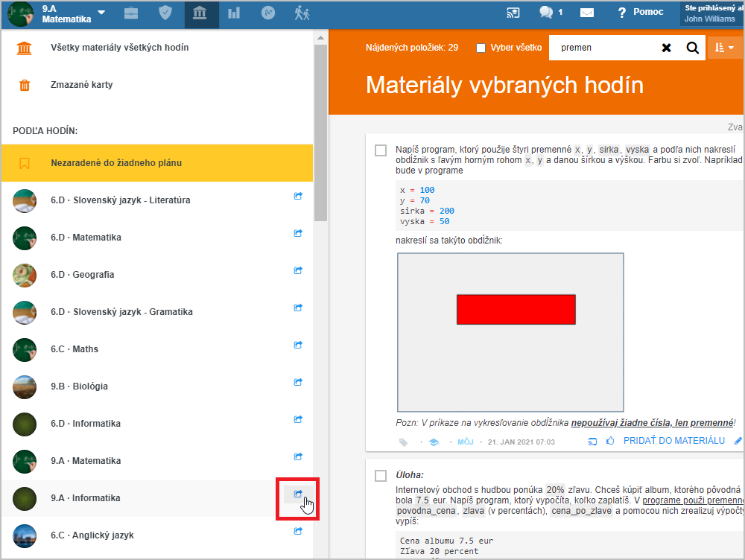This screenshot has width=745, height=560.
Task: Click the magnifying glass search icon
Action: [x=693, y=48]
